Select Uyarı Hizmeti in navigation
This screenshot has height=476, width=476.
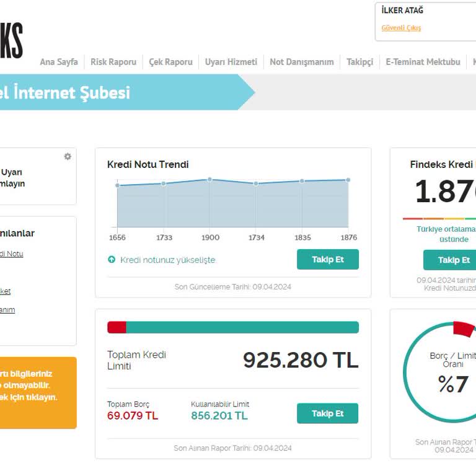[231, 62]
